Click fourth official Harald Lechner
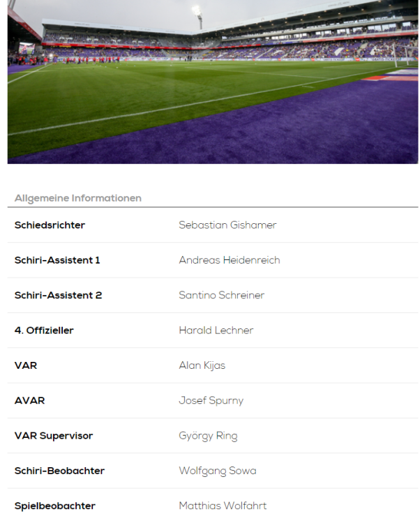The image size is (420, 523). point(216,331)
